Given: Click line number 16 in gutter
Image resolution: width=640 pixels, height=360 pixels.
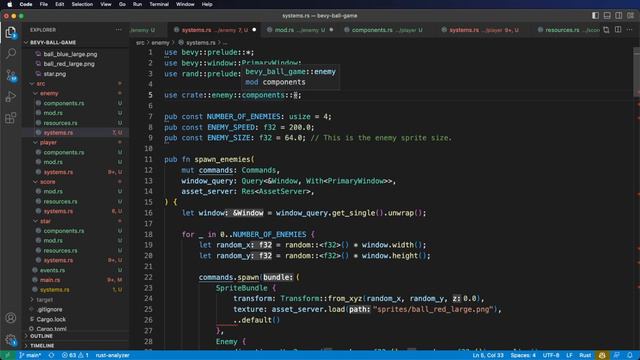Looking at the screenshot, I should [148, 213].
